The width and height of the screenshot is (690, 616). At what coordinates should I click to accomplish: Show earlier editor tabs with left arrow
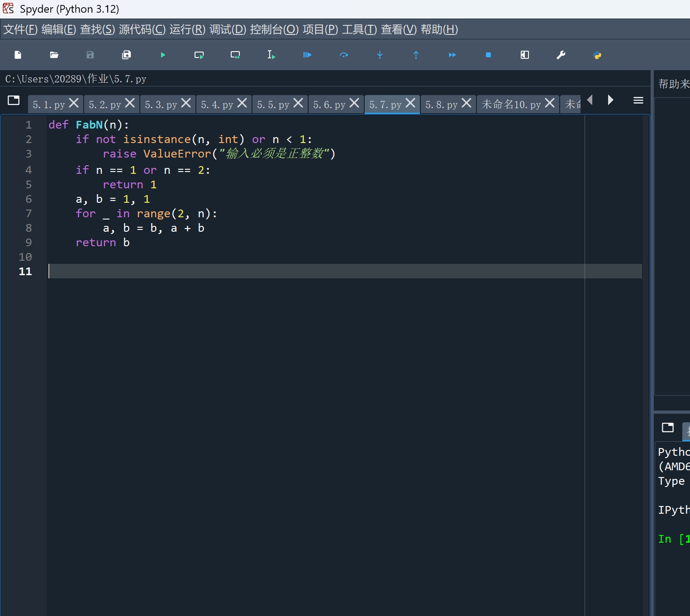590,100
